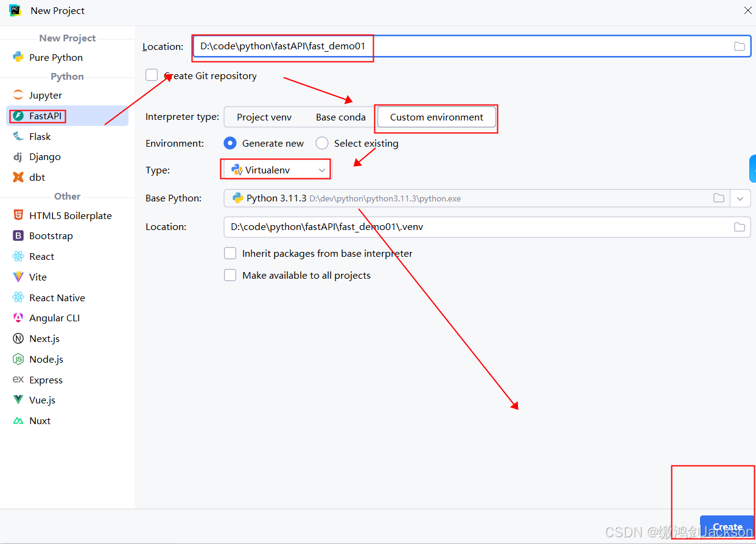Click the Vite lightning icon
The width and height of the screenshot is (756, 544).
tap(18, 277)
